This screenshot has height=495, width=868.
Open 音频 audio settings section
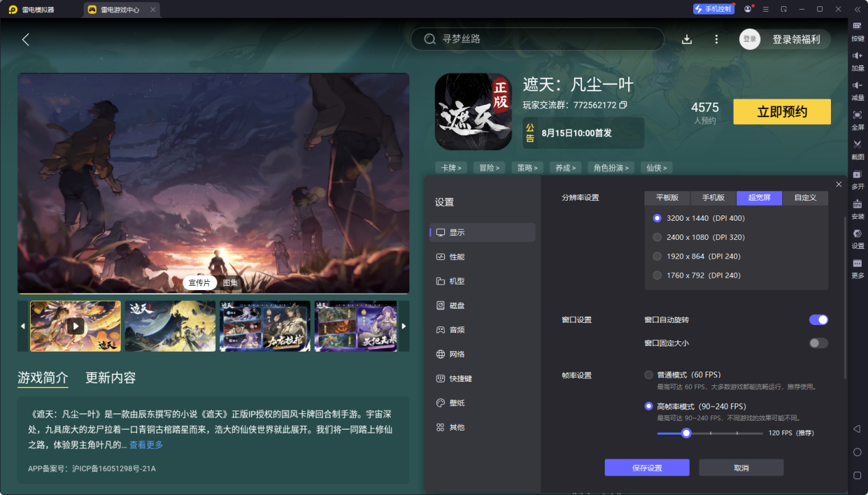[x=482, y=330]
